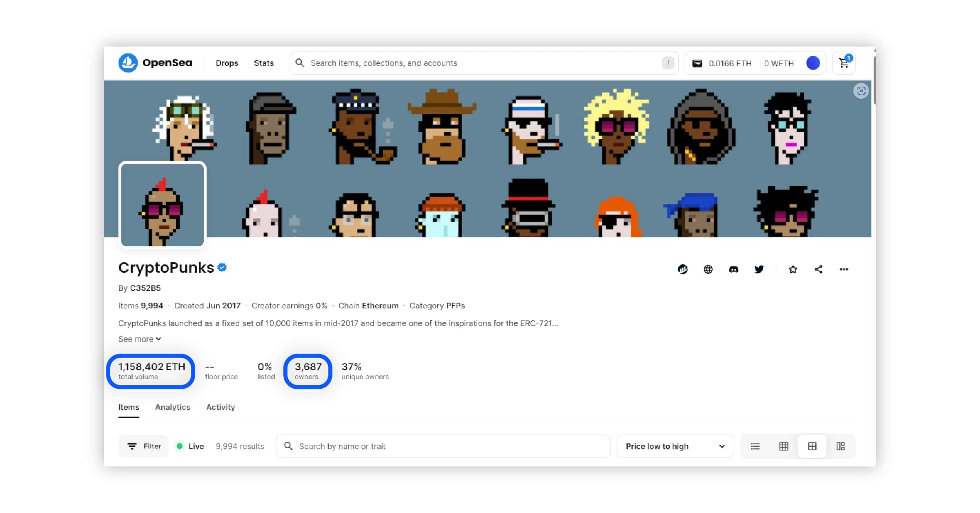Open the three-dot more menu
This screenshot has height=513, width=980.
tap(844, 269)
